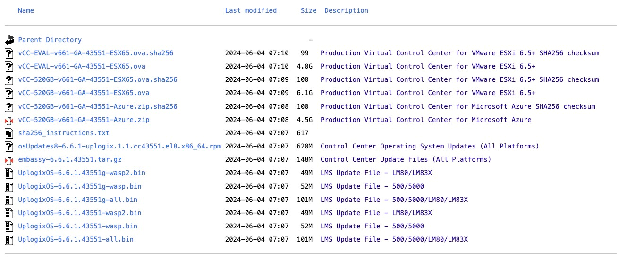Click the binary icon beside UplogixOS-6.6.1.43551-all.bin

tap(9, 240)
